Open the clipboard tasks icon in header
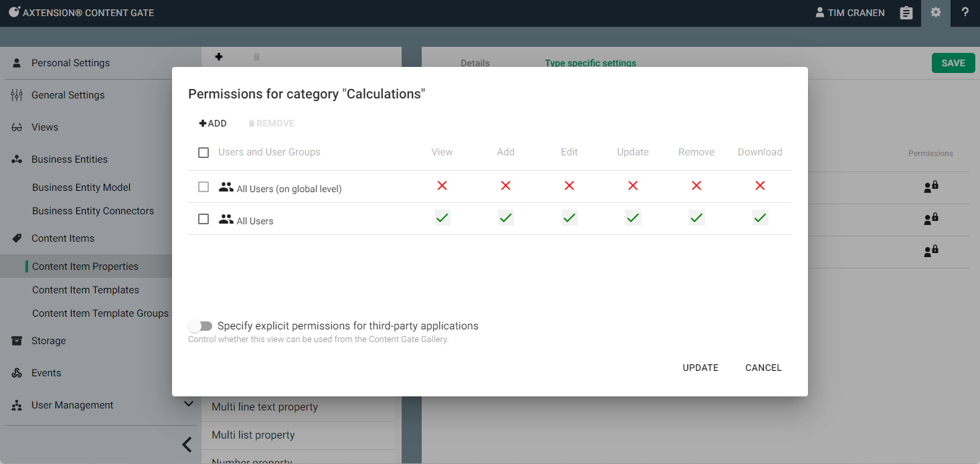Screen dimensions: 980x464 [906, 13]
